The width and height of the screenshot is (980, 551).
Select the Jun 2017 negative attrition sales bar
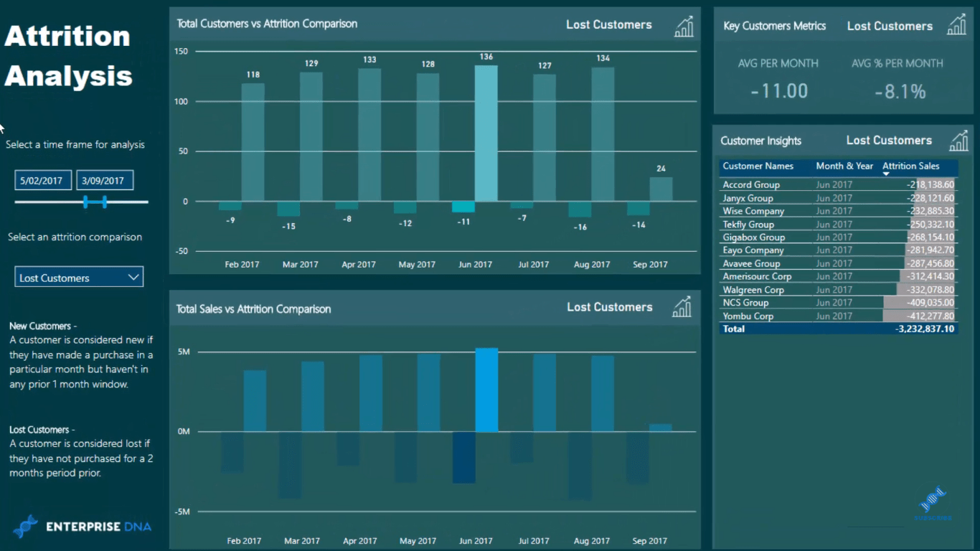point(463,457)
